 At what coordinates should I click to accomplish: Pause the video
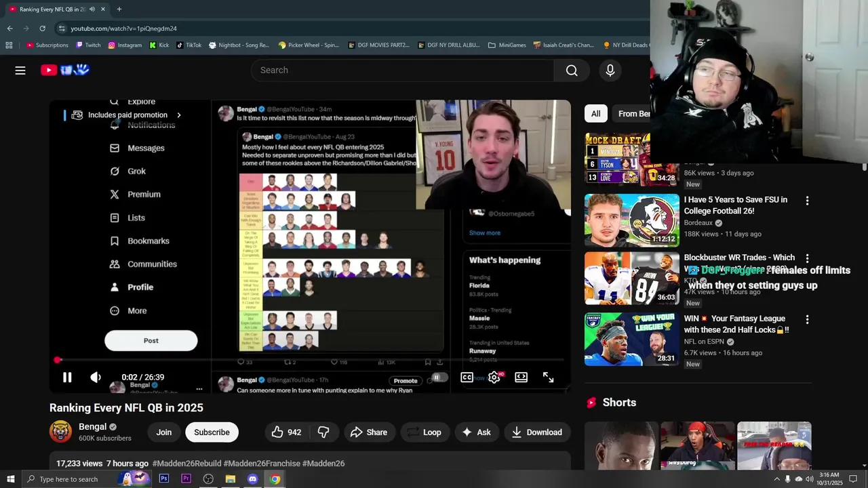point(67,378)
